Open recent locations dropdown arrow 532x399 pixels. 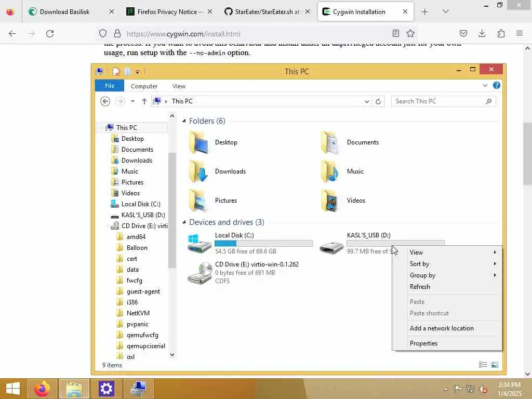[132, 101]
